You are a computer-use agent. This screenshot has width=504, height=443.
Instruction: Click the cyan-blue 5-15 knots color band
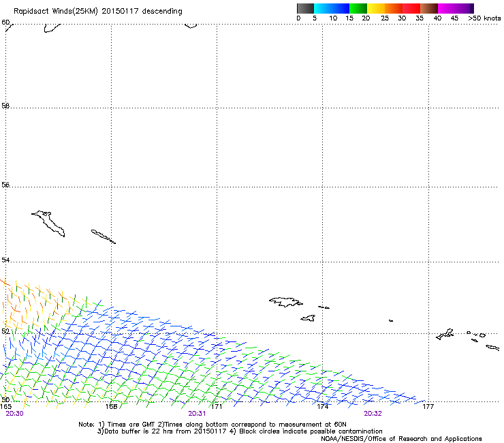click(x=332, y=8)
